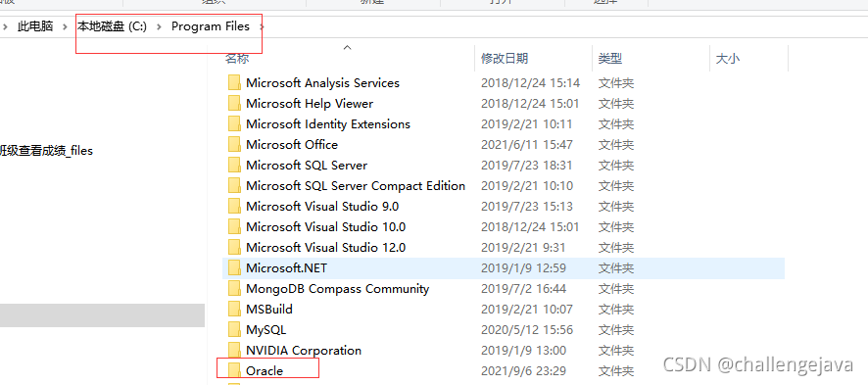Click date 2019/7/23 15:13 cell
Viewport: 868px width, 385px height.
pos(527,207)
